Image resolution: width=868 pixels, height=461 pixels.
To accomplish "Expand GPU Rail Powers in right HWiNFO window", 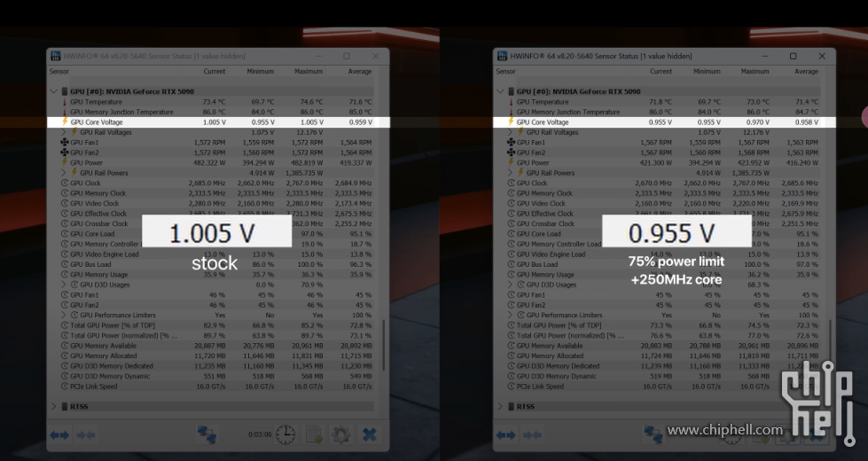I will [x=510, y=173].
